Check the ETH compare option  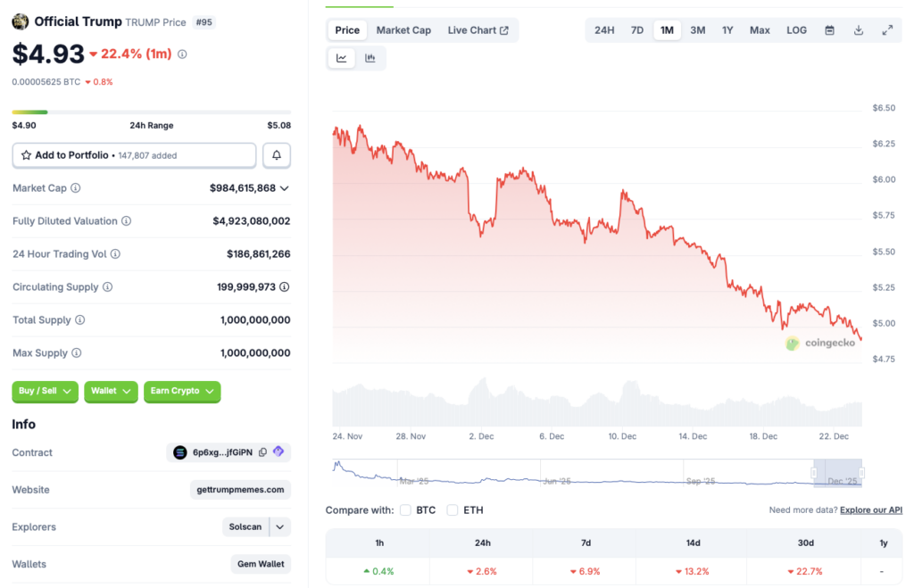(x=453, y=510)
